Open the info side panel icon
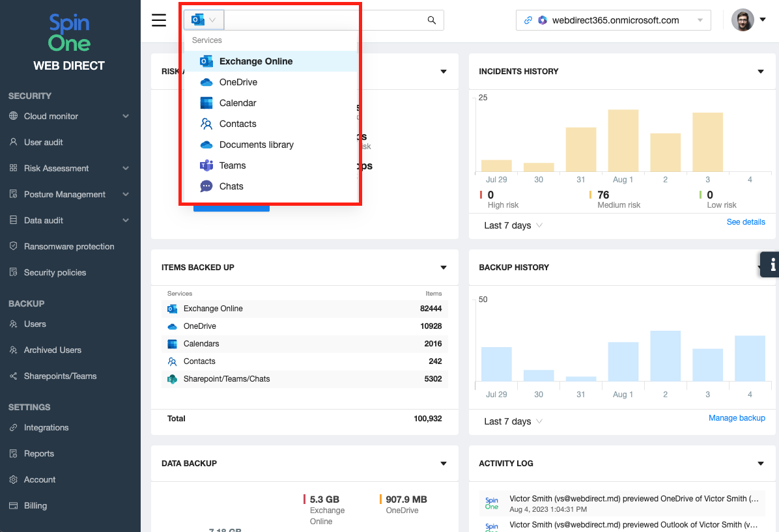 pos(772,264)
